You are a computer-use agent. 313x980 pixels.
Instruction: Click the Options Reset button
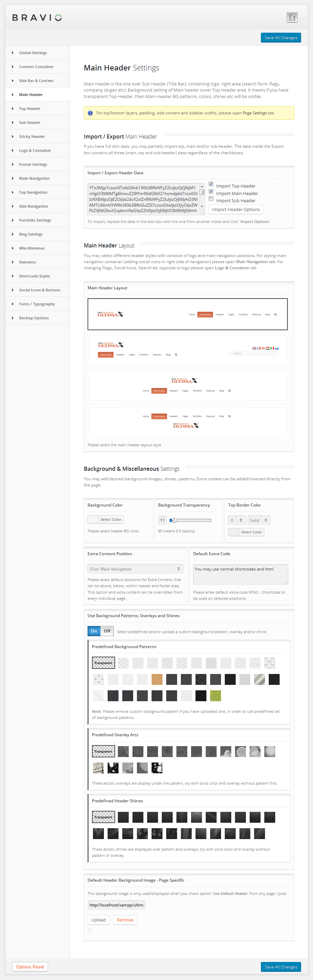coord(30,967)
